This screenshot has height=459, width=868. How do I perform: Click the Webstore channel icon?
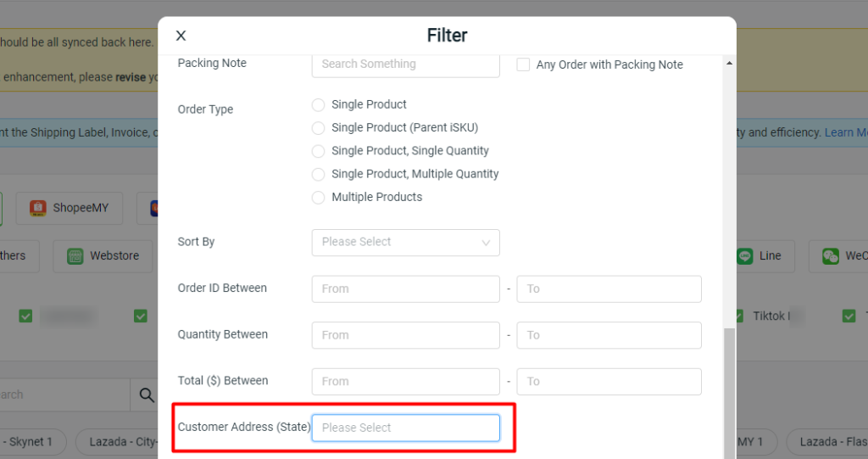click(75, 256)
